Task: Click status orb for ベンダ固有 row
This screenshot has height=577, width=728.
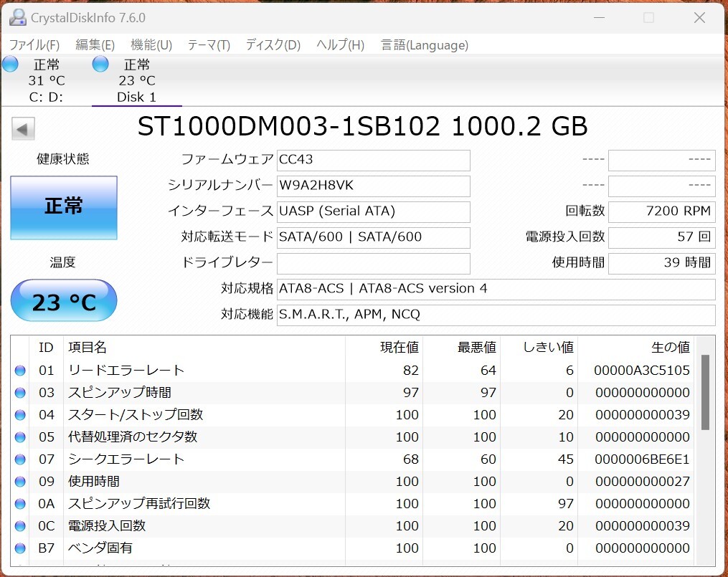Action: (20, 548)
